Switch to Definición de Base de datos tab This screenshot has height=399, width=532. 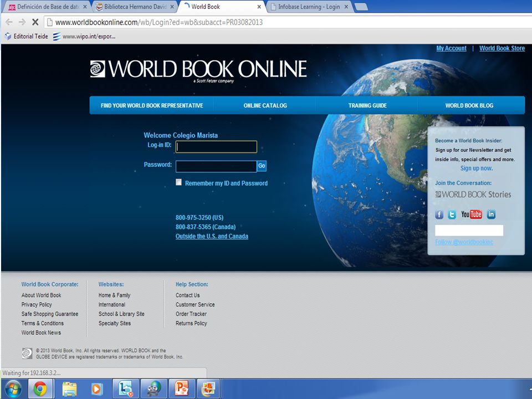click(x=48, y=7)
